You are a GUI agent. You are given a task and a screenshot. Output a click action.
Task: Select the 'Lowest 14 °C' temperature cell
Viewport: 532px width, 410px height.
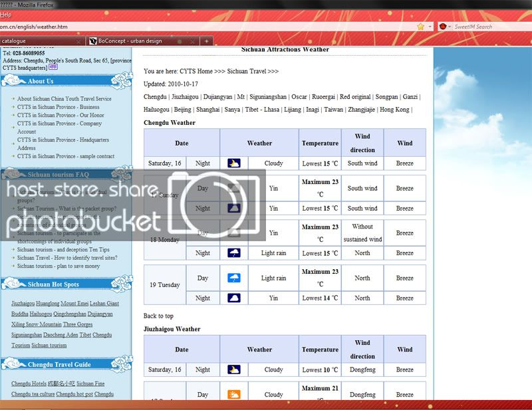coord(320,298)
